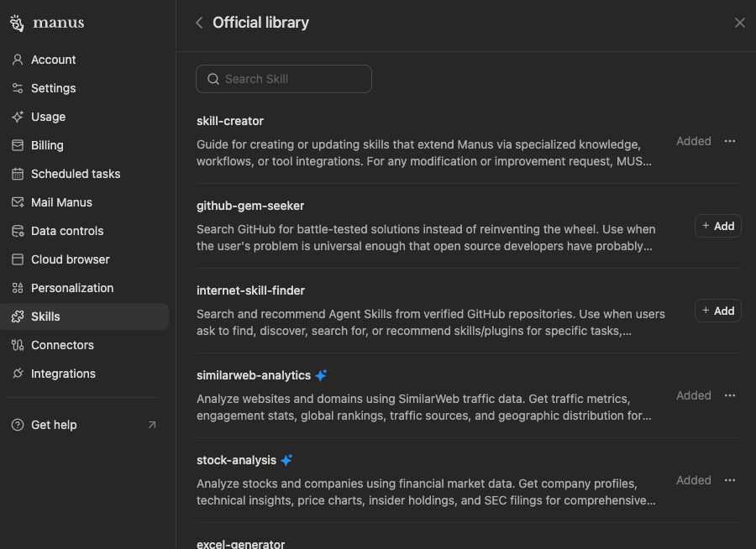This screenshot has width=756, height=549.
Task: Open the Settings section
Action: pyautogui.click(x=84, y=88)
